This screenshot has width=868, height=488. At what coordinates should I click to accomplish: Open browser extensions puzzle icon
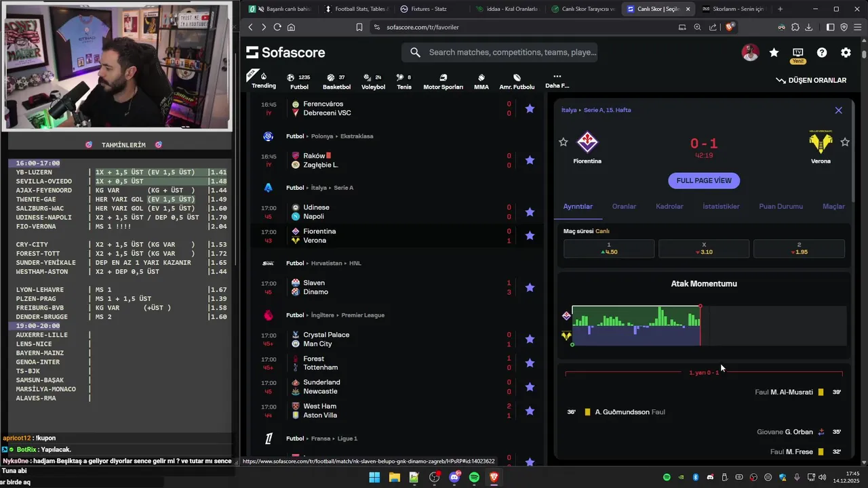[795, 27]
